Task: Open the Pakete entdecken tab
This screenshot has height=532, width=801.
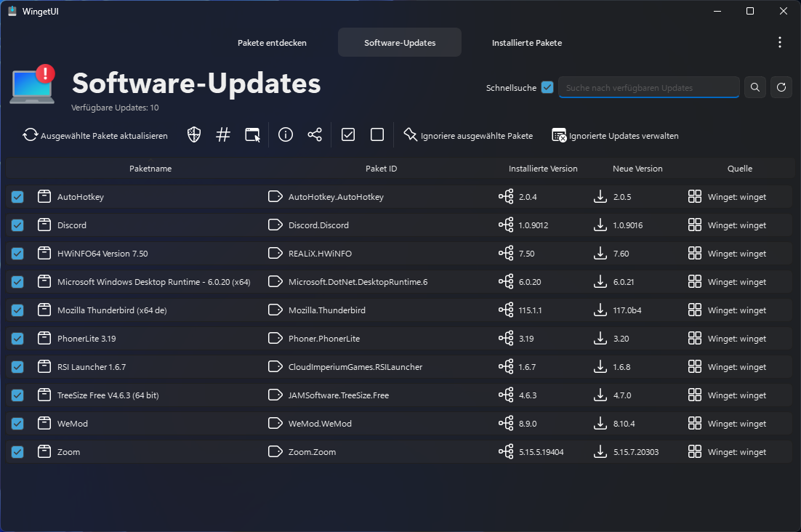Action: pyautogui.click(x=272, y=42)
